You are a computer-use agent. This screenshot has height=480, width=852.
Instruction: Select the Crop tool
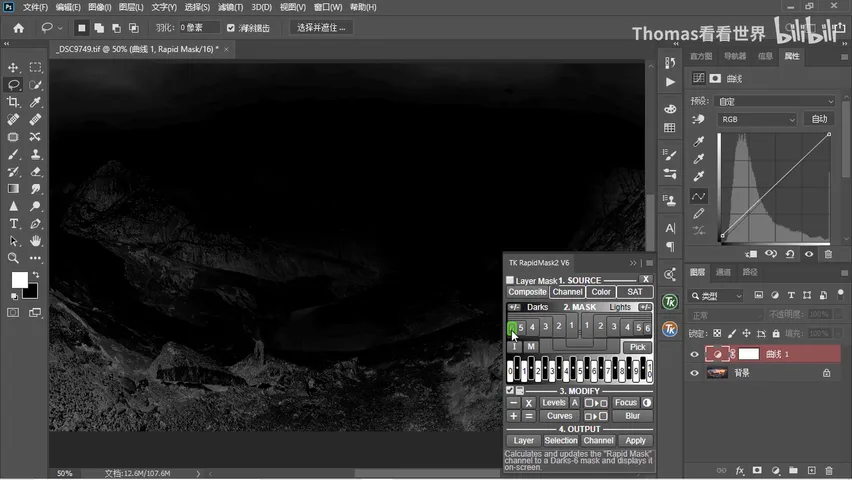(x=13, y=102)
